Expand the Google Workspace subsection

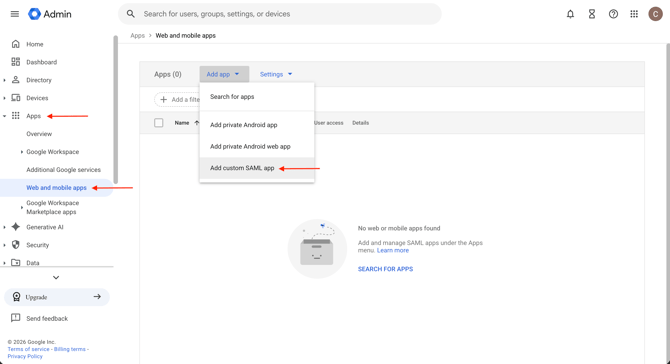[x=22, y=152]
